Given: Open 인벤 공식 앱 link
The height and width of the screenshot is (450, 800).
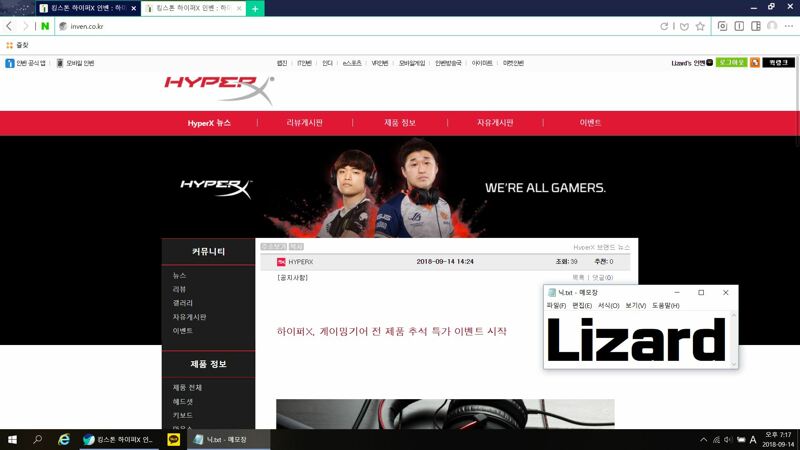Looking at the screenshot, I should click(26, 63).
